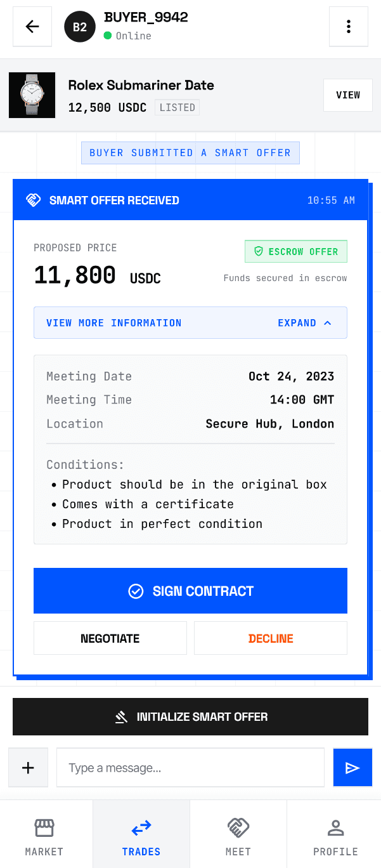
Task: Switch to the Trades tab
Action: pyautogui.click(x=141, y=834)
